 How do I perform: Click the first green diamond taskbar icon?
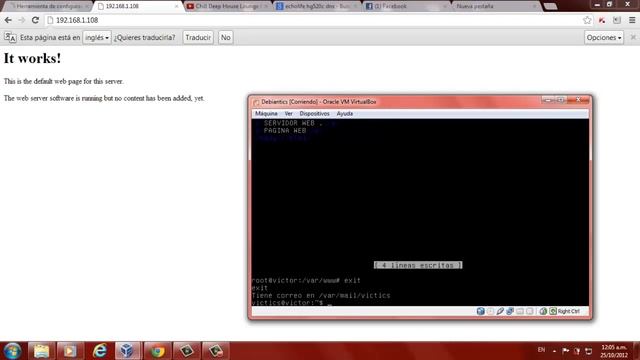click(x=186, y=351)
